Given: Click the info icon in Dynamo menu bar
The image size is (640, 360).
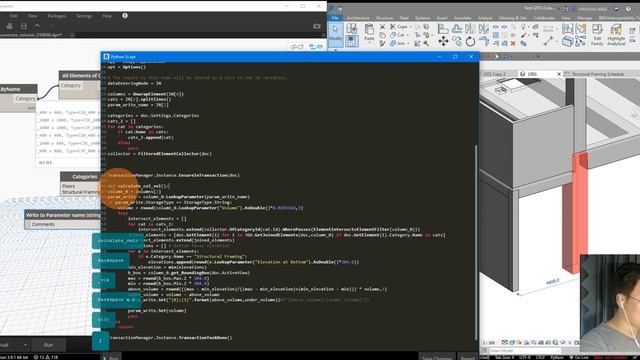Looking at the screenshot, I should click(x=125, y=16).
